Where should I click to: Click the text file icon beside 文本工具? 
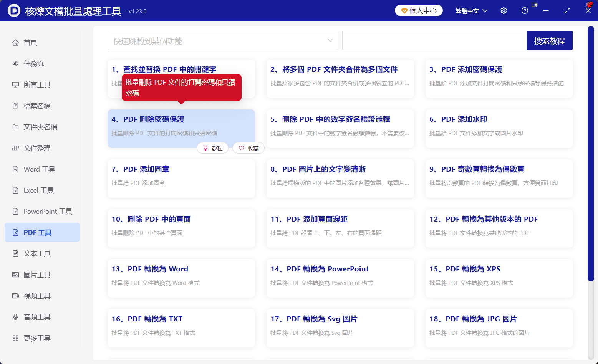pyautogui.click(x=15, y=253)
